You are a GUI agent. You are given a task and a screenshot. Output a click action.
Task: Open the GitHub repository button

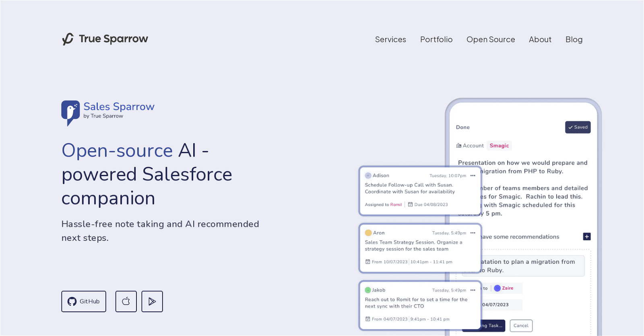point(84,301)
